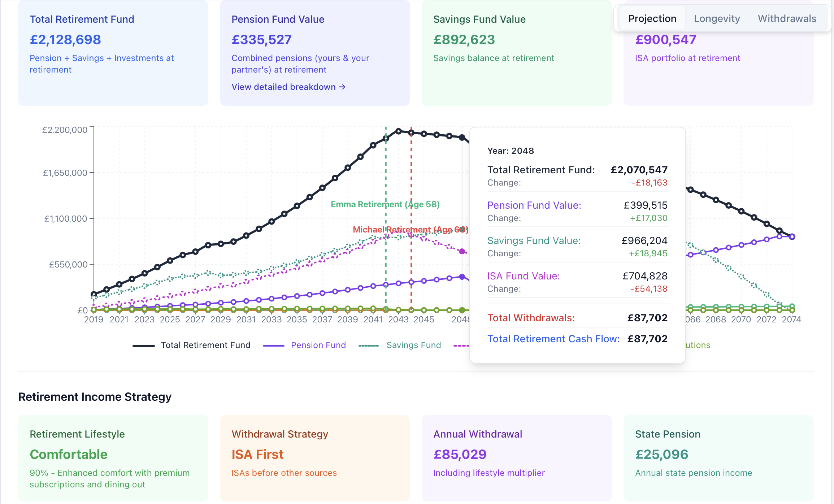The width and height of the screenshot is (834, 504).
Task: Click the Retirement Income Strategy heading
Action: tap(95, 397)
